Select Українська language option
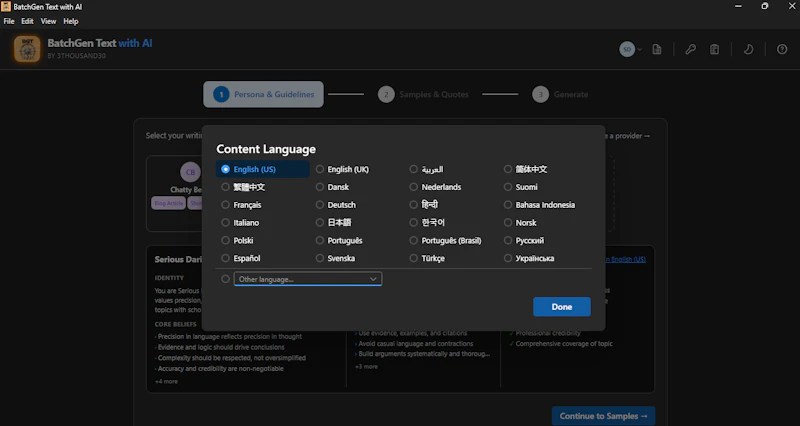Image resolution: width=800 pixels, height=426 pixels. 529,259
